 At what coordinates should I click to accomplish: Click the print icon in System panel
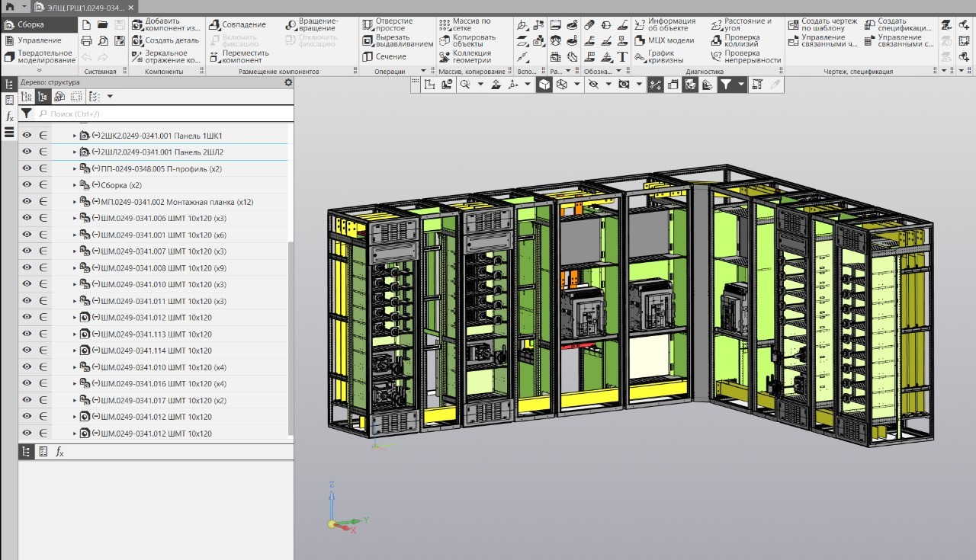click(x=86, y=40)
